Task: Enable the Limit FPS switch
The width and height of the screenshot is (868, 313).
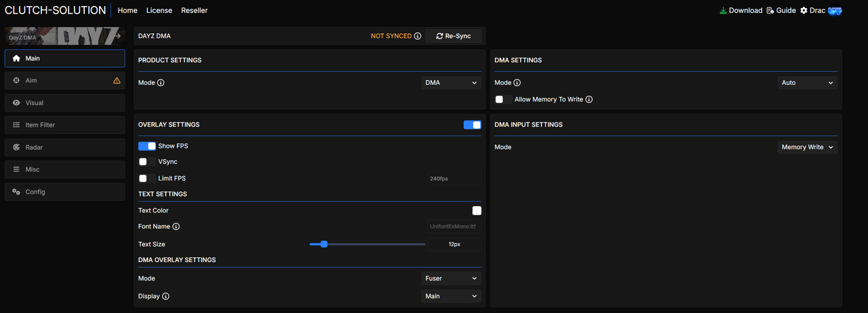Action: tap(147, 178)
